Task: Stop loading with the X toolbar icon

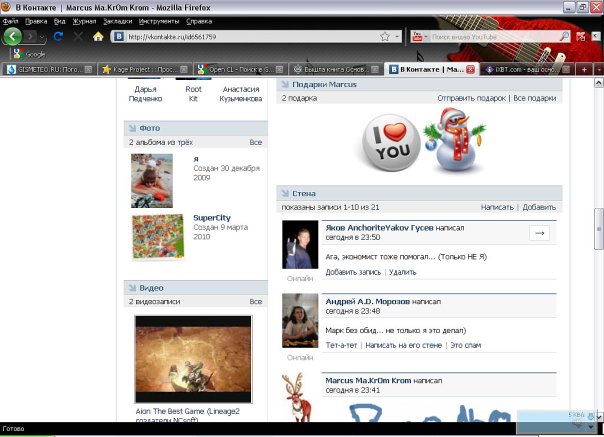Action: click(78, 37)
